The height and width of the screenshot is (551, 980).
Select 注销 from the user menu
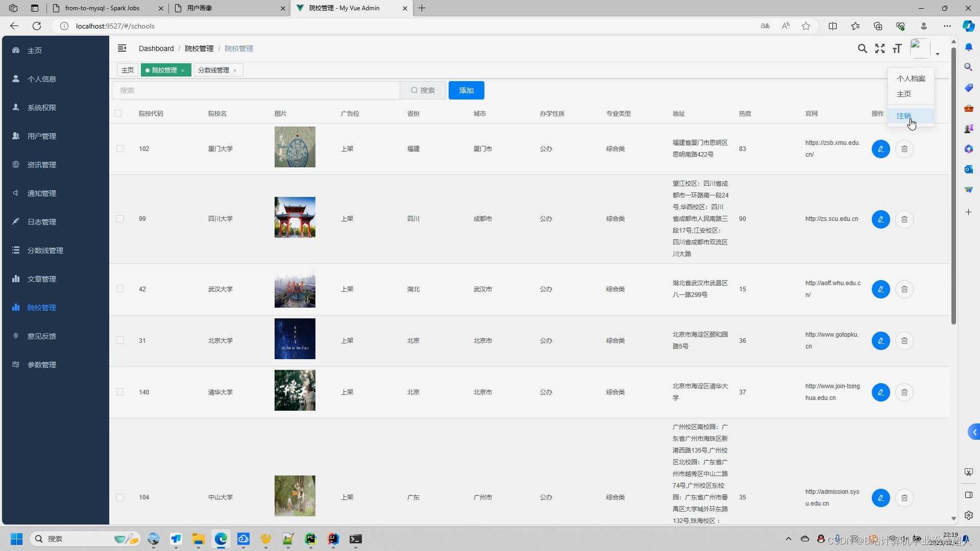tap(903, 116)
